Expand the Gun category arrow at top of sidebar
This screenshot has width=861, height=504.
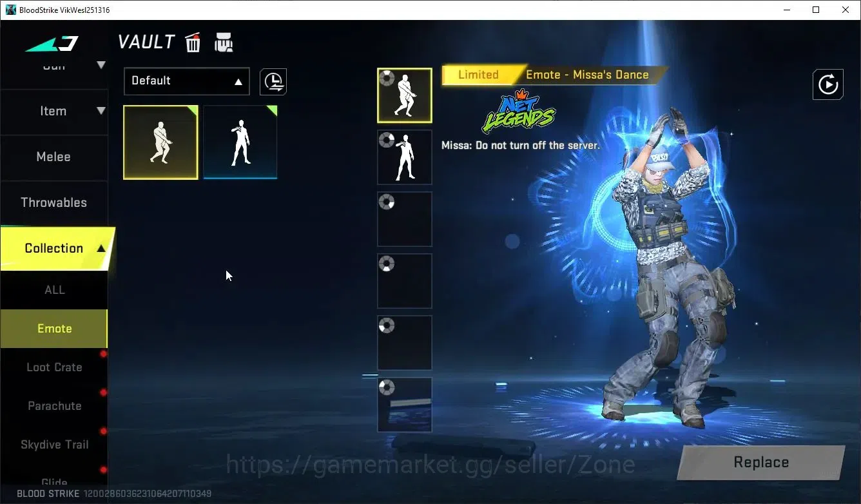point(101,64)
